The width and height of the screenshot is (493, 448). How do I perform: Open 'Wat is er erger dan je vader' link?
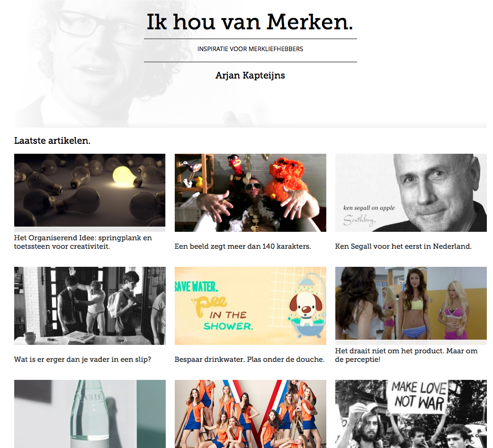(83, 360)
